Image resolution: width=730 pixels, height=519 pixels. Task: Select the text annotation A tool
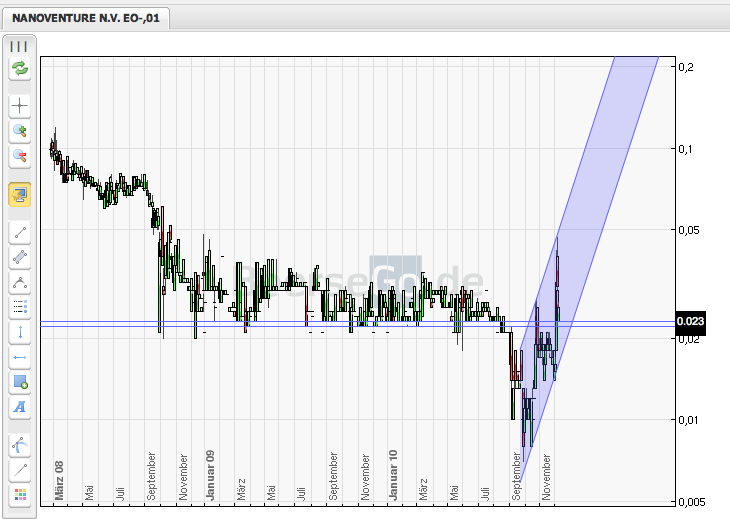point(20,407)
